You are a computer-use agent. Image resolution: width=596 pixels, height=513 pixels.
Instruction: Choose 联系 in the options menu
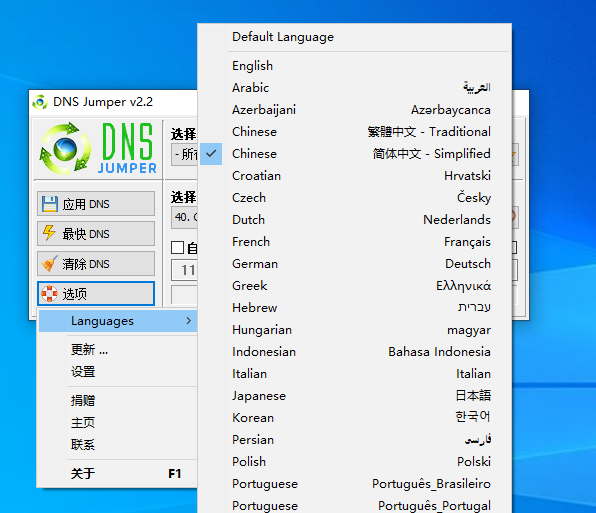118,445
